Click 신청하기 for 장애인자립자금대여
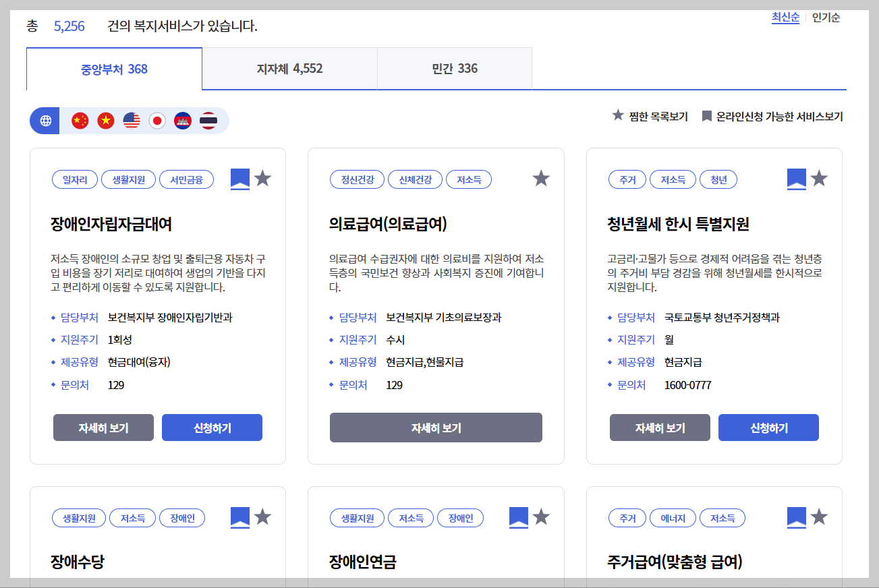879x588 pixels. pos(212,428)
